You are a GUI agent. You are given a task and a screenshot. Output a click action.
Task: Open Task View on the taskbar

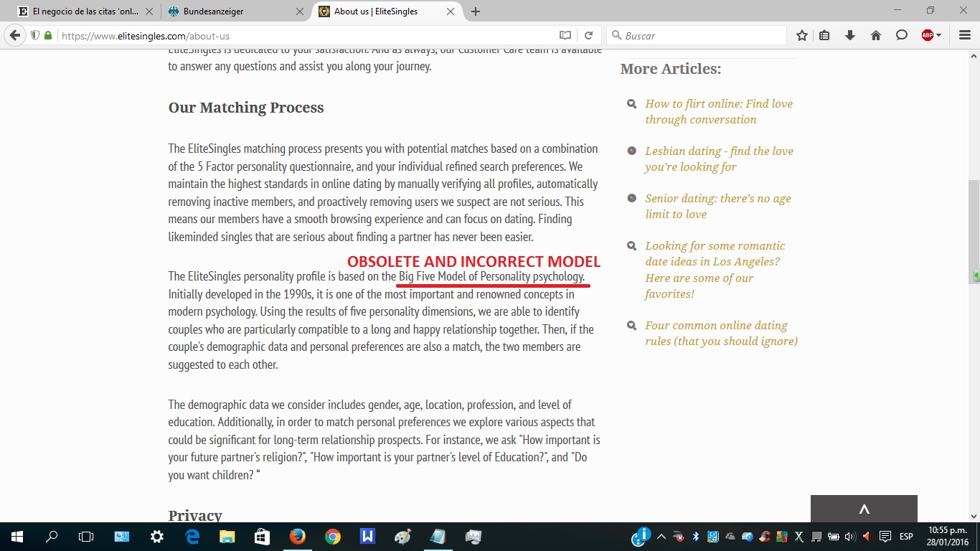(86, 537)
